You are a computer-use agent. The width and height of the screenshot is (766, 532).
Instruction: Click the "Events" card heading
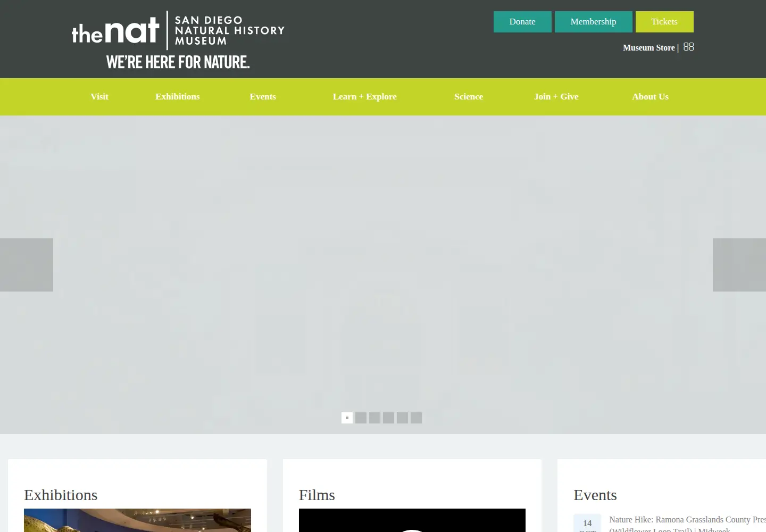click(x=595, y=495)
